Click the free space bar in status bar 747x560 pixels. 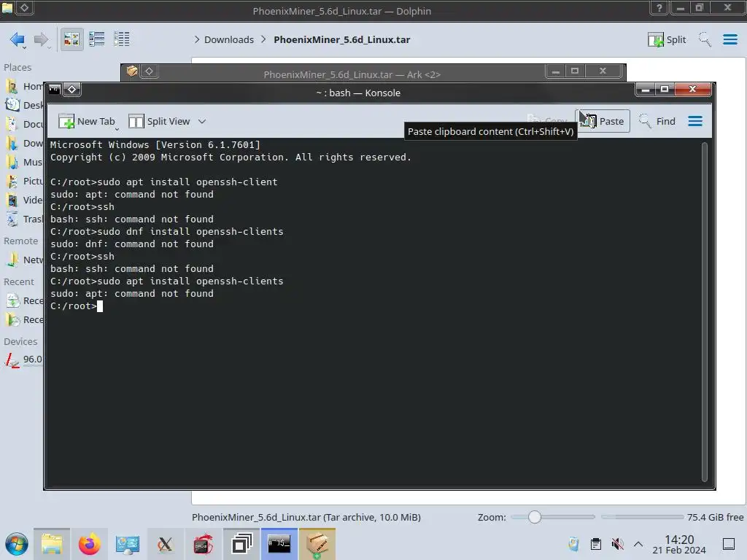pyautogui.click(x=642, y=517)
